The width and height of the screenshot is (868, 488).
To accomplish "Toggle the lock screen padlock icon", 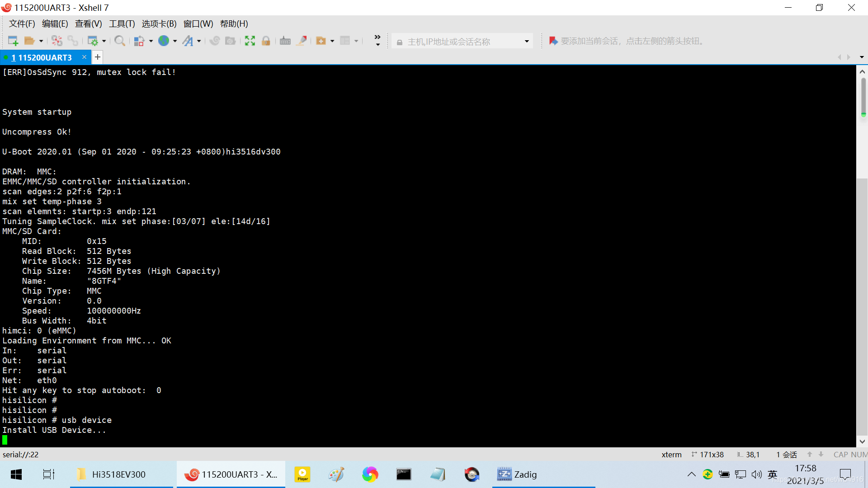I will pyautogui.click(x=266, y=41).
